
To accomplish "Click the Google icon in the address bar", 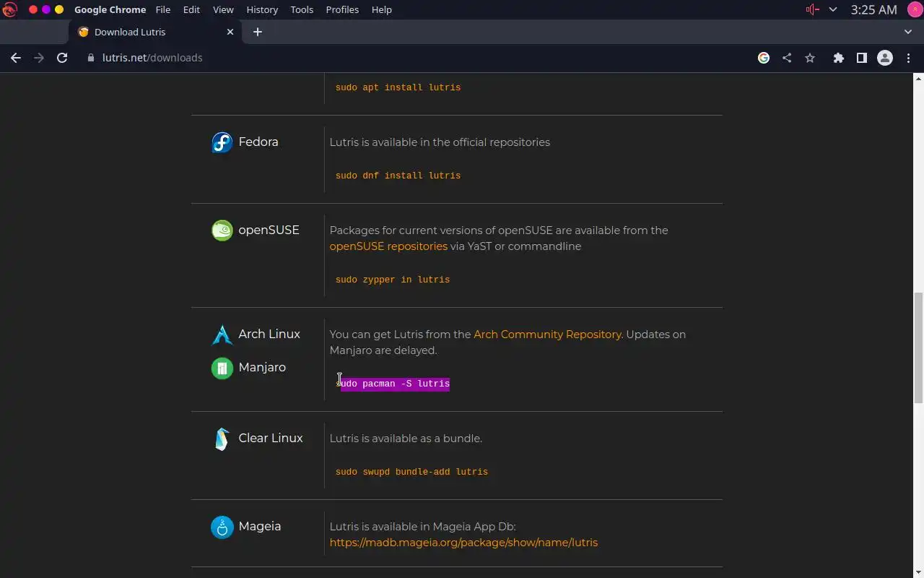I will [764, 58].
